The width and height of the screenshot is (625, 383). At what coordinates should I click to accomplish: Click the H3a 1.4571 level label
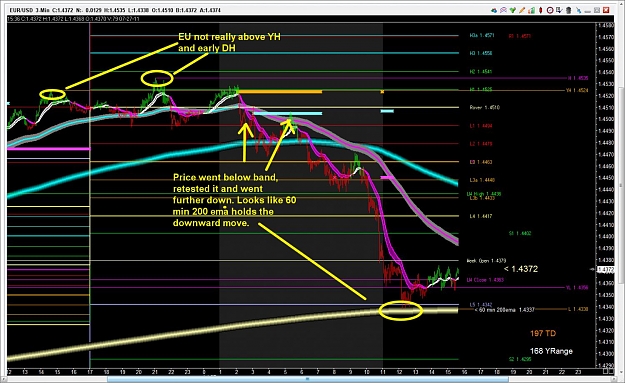click(x=482, y=35)
